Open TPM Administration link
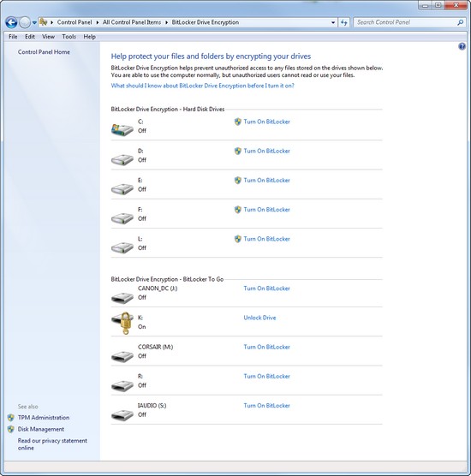471x476 pixels. tap(44, 418)
